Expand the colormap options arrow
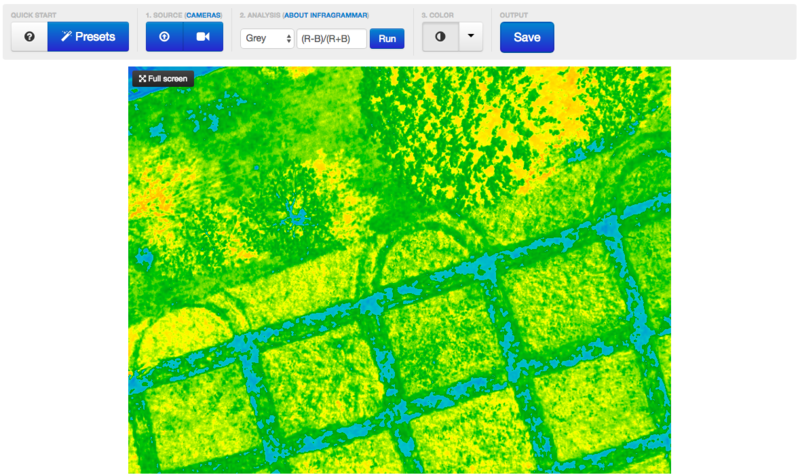 pyautogui.click(x=471, y=37)
